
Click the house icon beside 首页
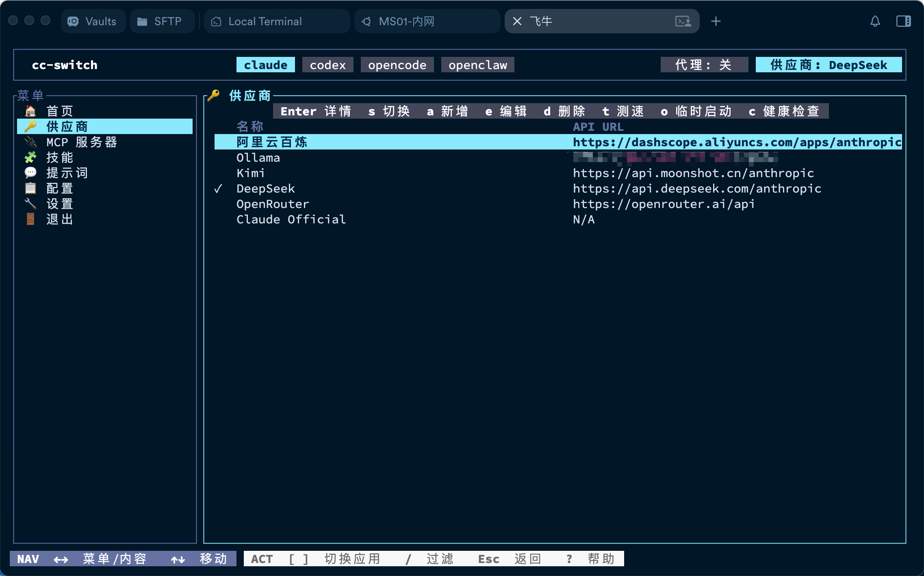(x=30, y=111)
